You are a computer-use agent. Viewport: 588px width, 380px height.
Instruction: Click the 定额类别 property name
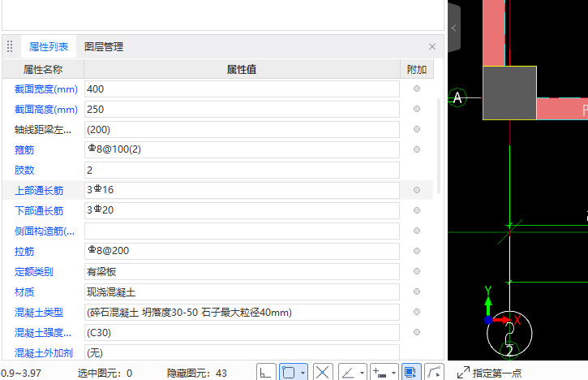(34, 272)
